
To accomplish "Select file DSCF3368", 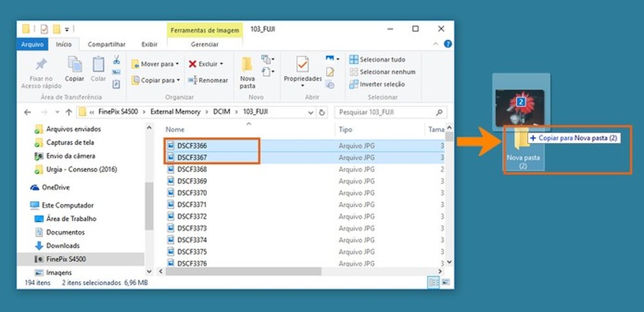I will pyautogui.click(x=192, y=169).
